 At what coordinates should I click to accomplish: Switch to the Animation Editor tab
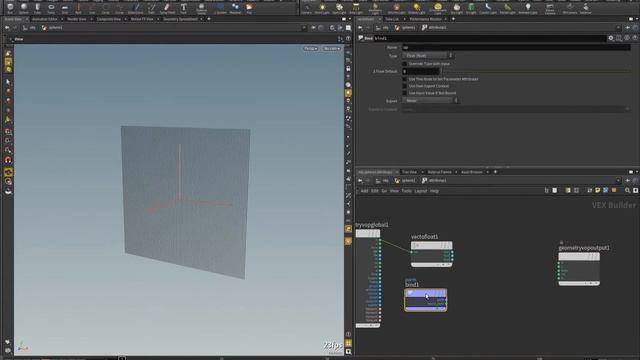point(44,19)
